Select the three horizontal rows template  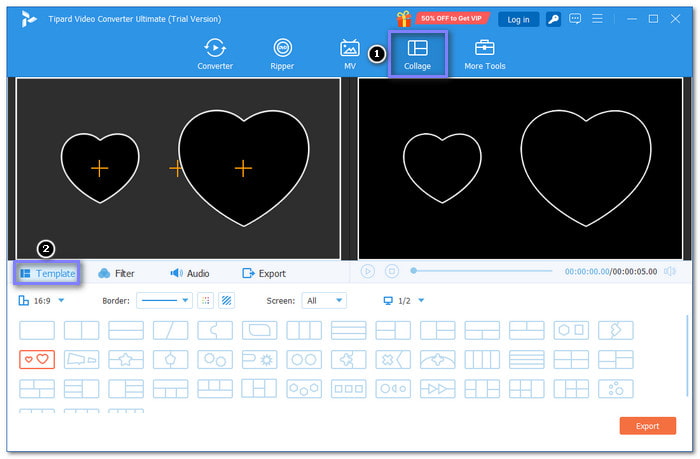(x=349, y=330)
